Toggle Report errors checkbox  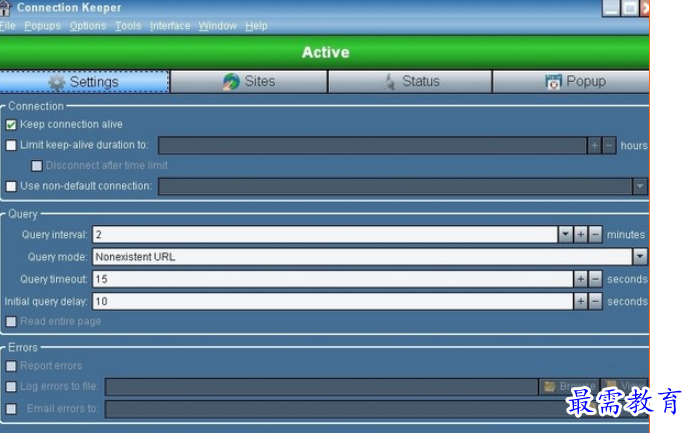point(11,366)
